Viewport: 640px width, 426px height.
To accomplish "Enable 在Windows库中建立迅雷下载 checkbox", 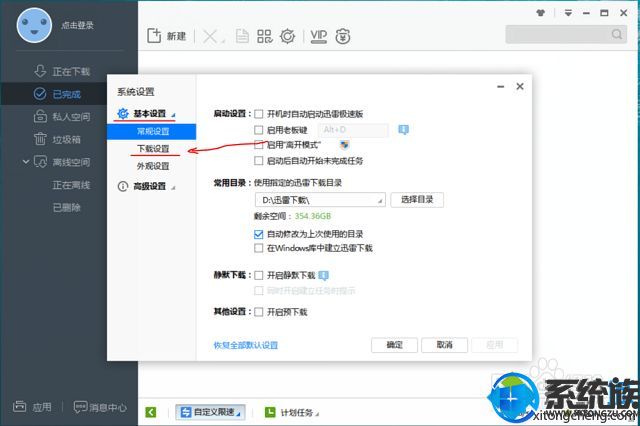I will coord(258,248).
